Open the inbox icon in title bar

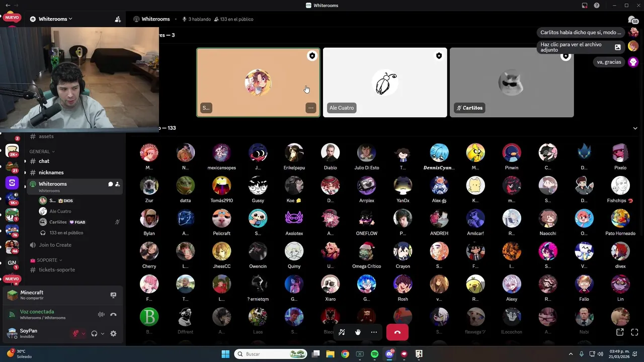point(585,5)
